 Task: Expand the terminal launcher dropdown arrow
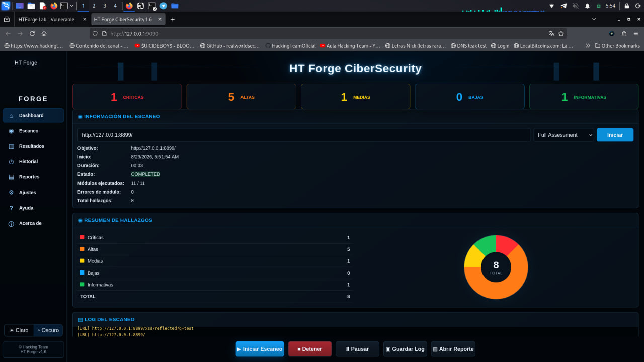pos(72,6)
